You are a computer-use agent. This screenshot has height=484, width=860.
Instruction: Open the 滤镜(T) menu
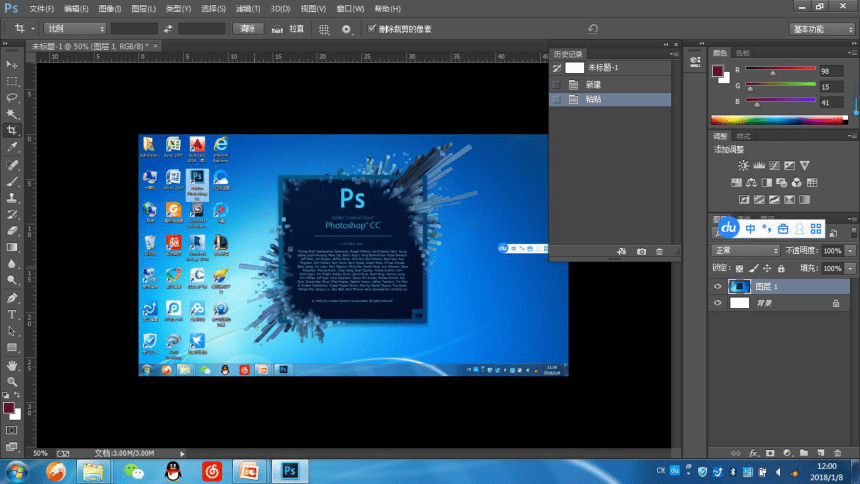point(248,9)
